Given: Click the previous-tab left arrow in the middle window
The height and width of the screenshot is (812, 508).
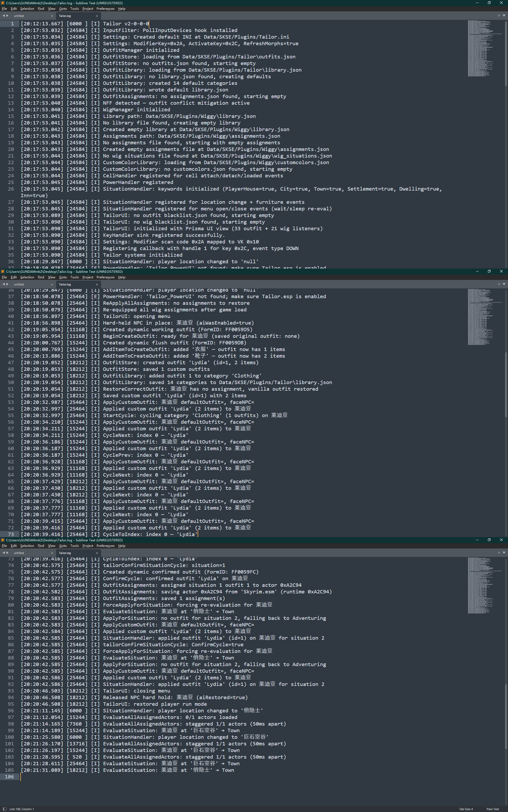Looking at the screenshot, I should tap(4, 284).
